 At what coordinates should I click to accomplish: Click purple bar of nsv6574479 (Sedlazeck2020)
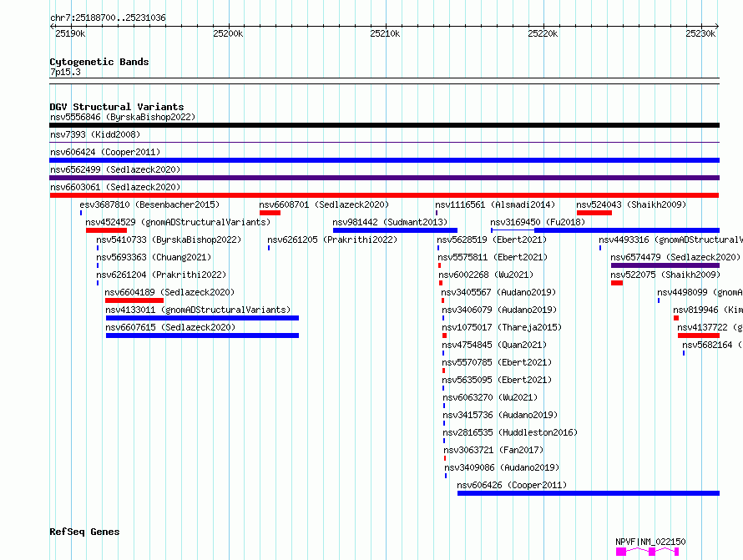[x=665, y=265]
